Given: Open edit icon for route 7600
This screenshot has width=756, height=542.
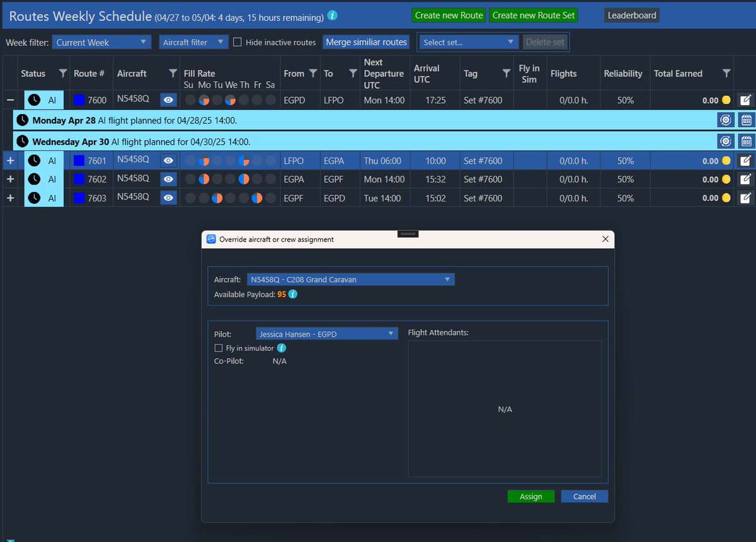Looking at the screenshot, I should tap(745, 99).
